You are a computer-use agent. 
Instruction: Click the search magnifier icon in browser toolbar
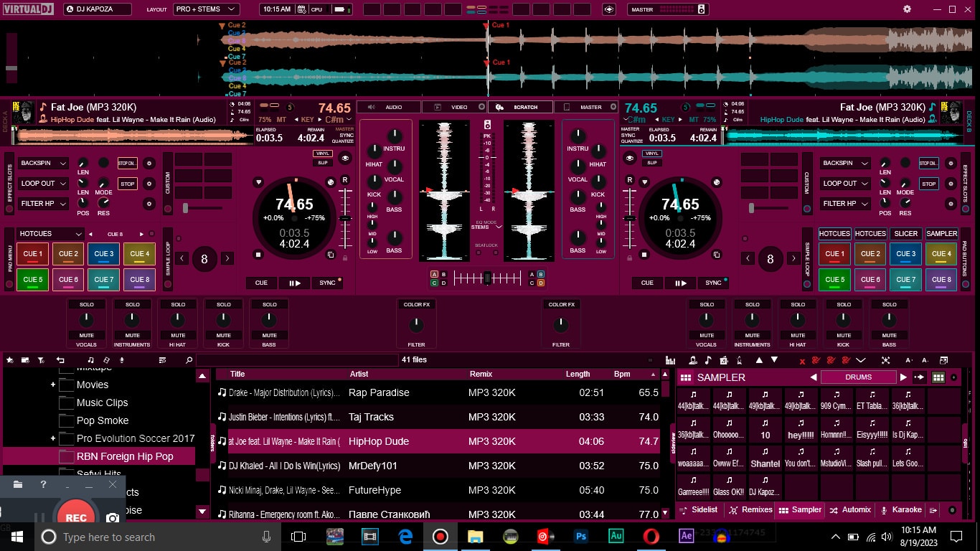click(189, 360)
